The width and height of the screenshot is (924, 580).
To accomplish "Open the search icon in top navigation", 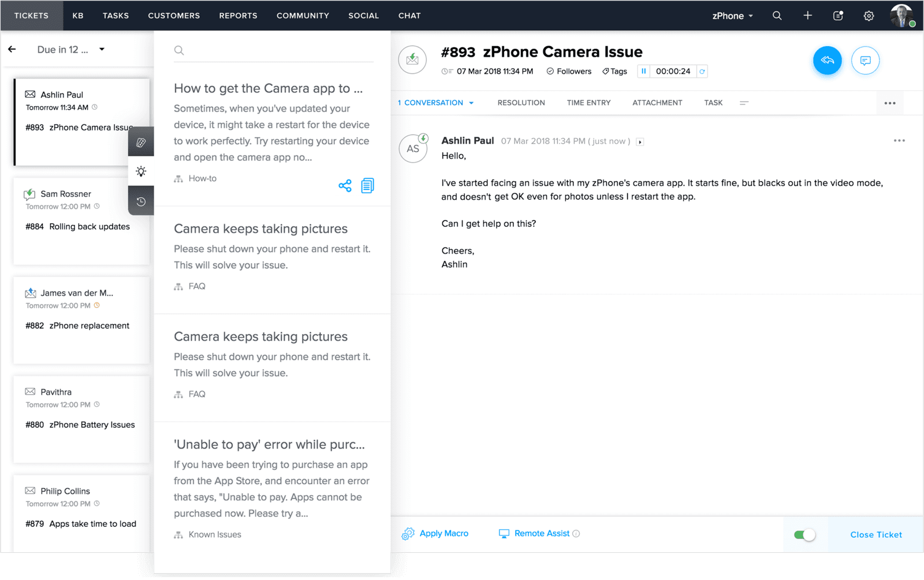I will point(777,16).
